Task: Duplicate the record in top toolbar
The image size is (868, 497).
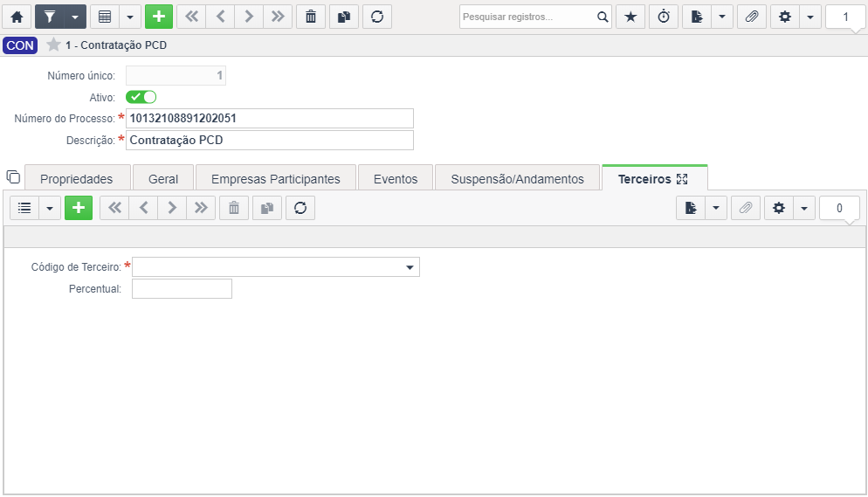Action: (x=344, y=17)
